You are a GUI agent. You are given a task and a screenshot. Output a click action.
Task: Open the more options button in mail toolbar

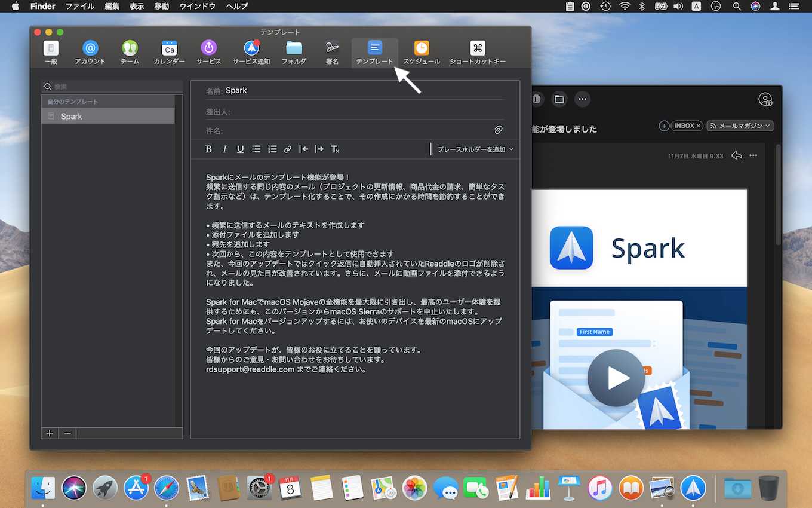(582, 99)
